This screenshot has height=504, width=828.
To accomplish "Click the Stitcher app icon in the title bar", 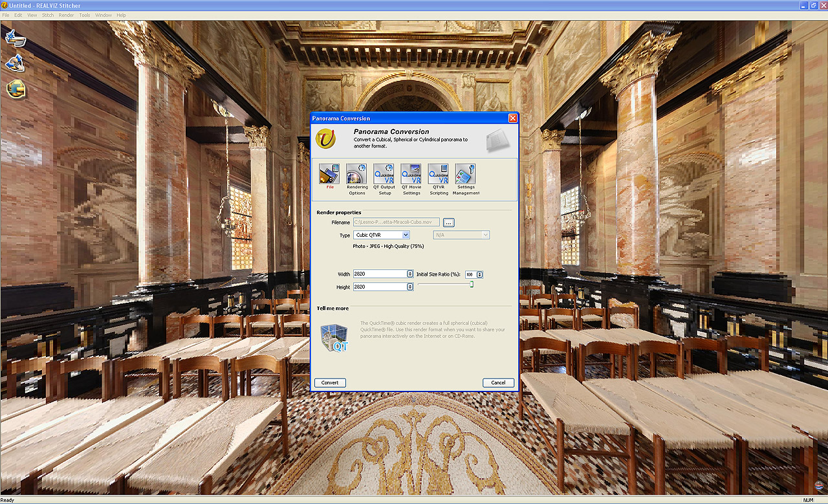I will pos(5,5).
